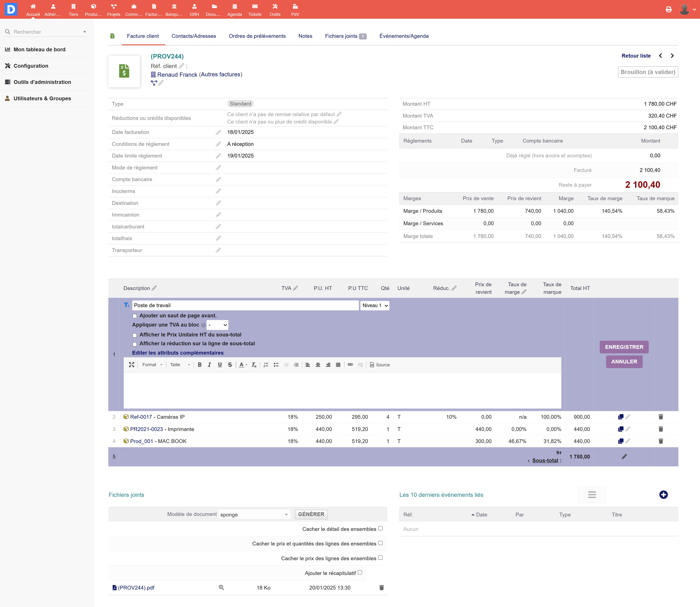This screenshot has height=607, width=700.
Task: Tick 'Cacher le détail des ensembles' checkbox
Action: (380, 528)
